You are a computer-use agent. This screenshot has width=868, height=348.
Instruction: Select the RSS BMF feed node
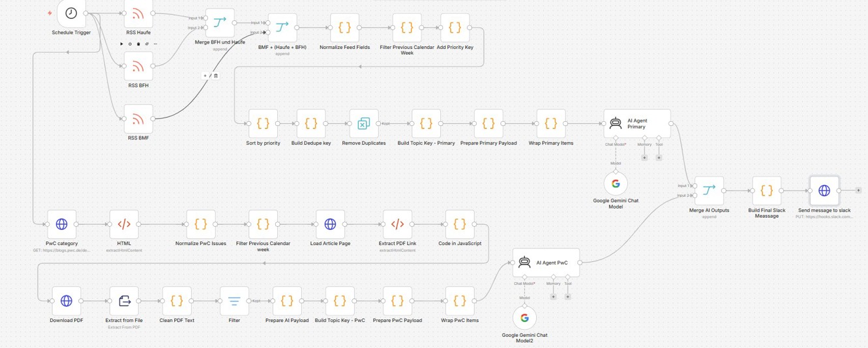coord(138,119)
